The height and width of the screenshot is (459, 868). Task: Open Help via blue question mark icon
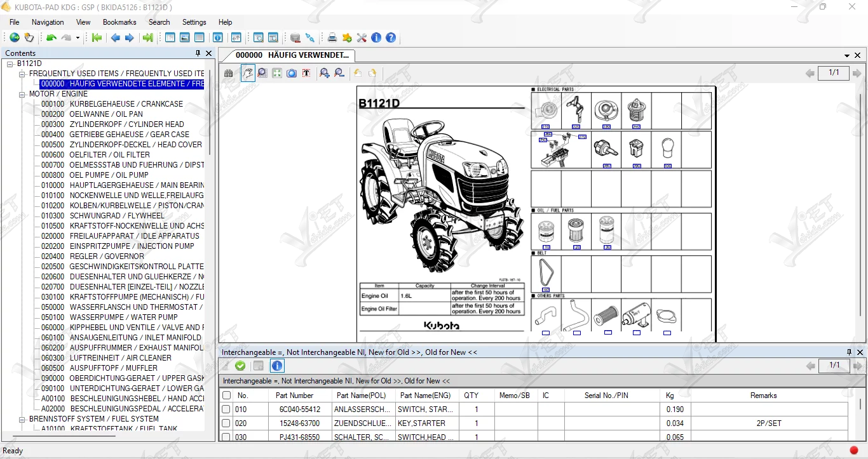391,37
